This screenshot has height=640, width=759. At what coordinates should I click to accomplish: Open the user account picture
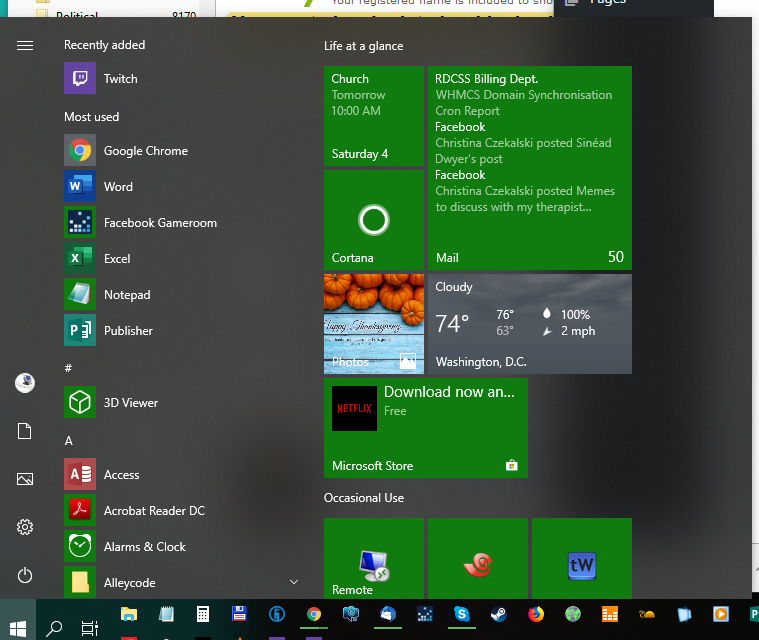pyautogui.click(x=25, y=383)
